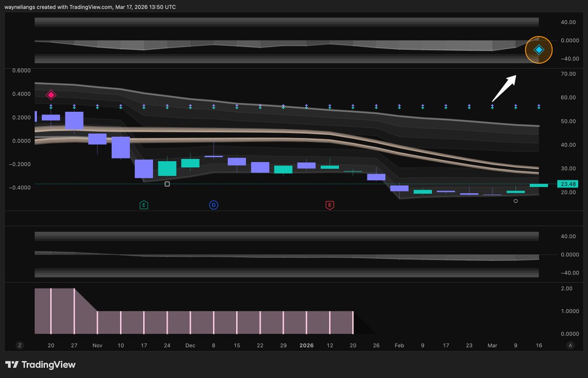Click the cyan diamond signal marker
This screenshot has width=588, height=378.
pyautogui.click(x=539, y=50)
